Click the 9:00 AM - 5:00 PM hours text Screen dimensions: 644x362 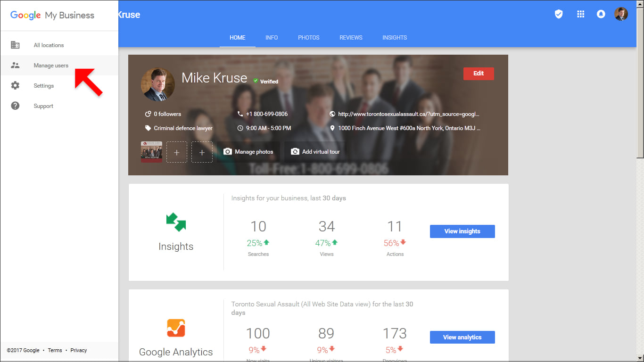point(269,128)
